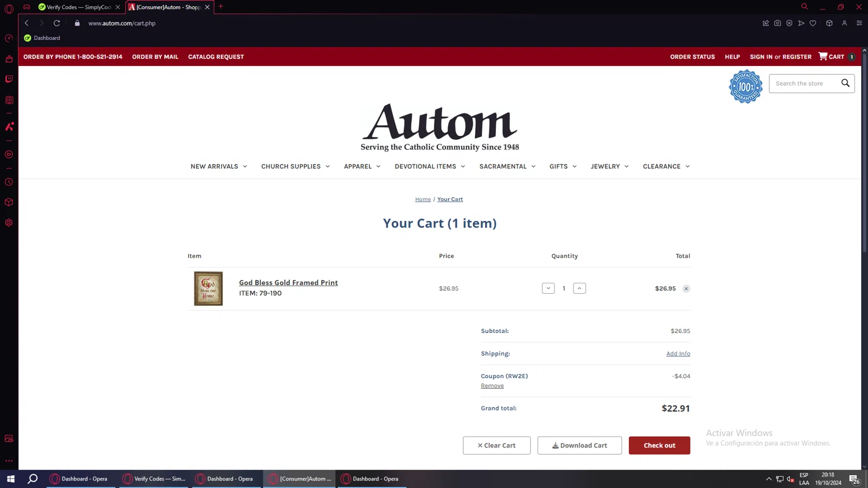Show hidden system tray icons

click(x=768, y=479)
